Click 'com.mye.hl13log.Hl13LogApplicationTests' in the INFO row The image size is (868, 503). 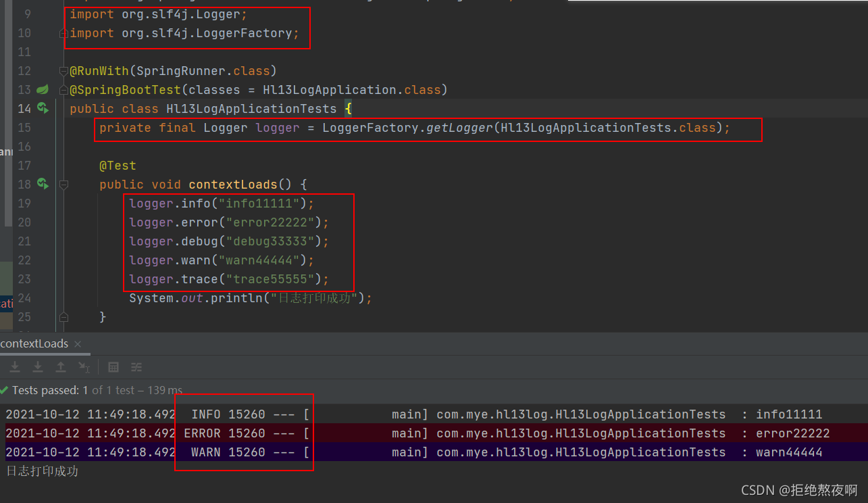[x=581, y=414]
